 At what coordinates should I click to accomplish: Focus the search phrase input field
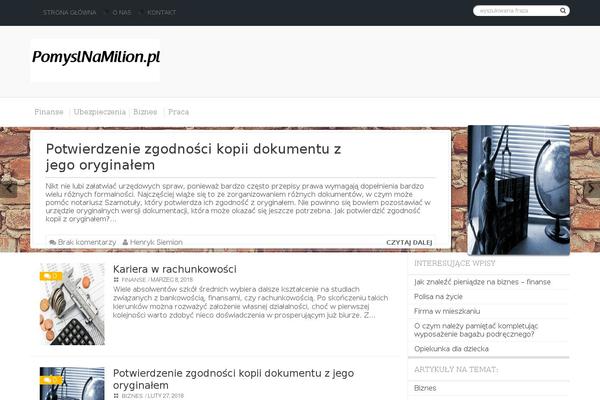click(517, 11)
